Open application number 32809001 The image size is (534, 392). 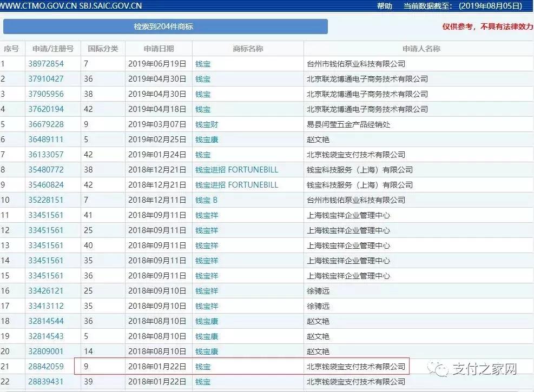click(46, 351)
